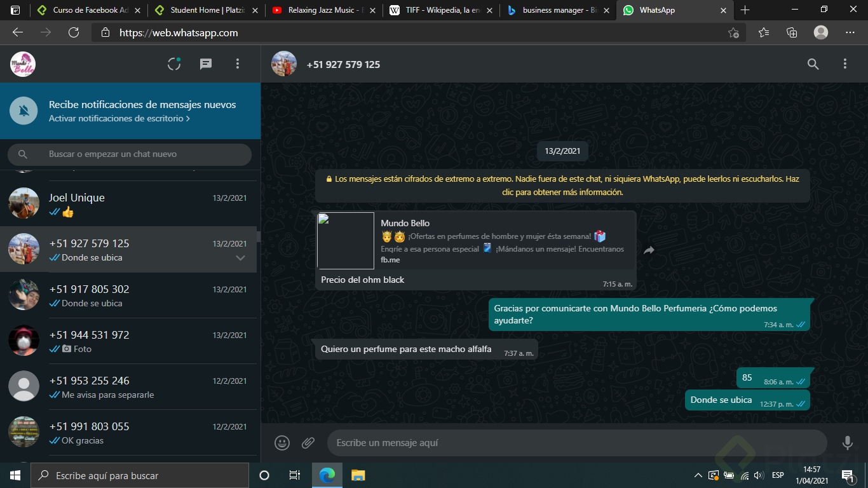Screen dimensions: 868x488
Task: Click the search or new chat box
Action: click(130, 154)
